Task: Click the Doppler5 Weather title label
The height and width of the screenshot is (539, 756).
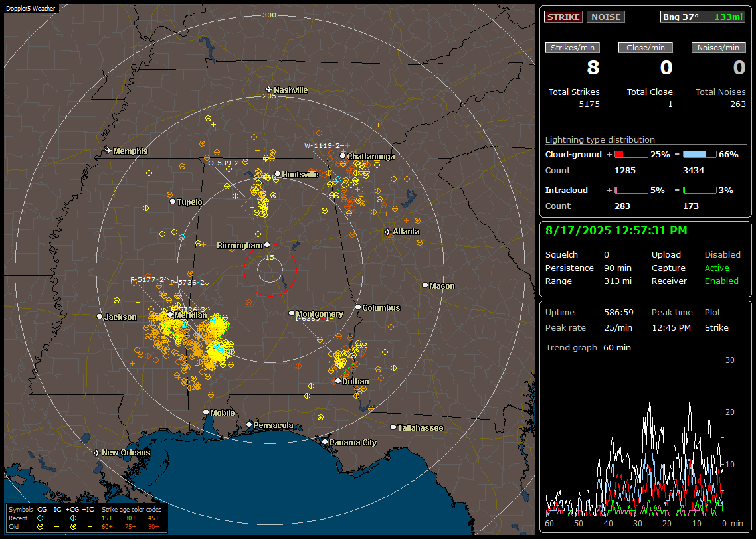Action: [31, 8]
